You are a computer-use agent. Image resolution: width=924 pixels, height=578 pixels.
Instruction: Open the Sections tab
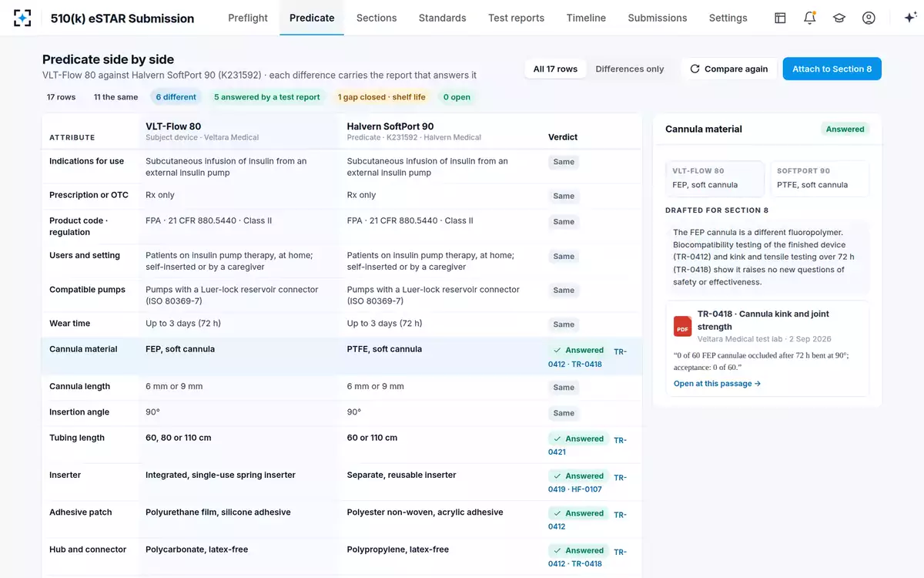tap(377, 18)
